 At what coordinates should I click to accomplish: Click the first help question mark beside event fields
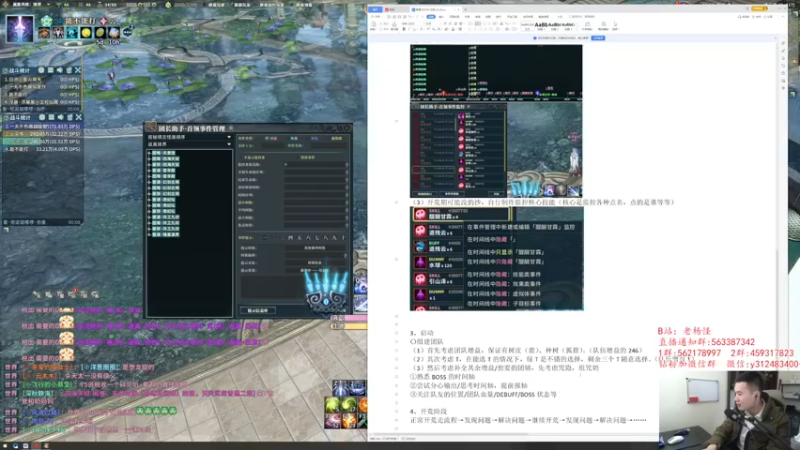coord(347,165)
